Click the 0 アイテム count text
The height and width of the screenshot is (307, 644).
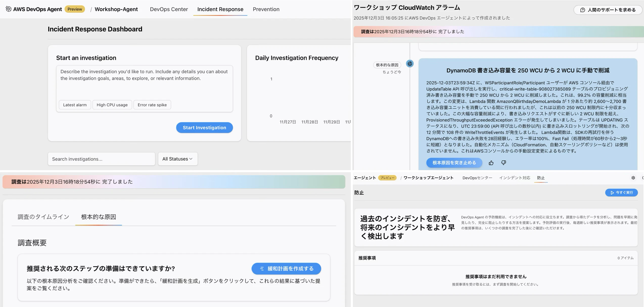click(x=626, y=258)
